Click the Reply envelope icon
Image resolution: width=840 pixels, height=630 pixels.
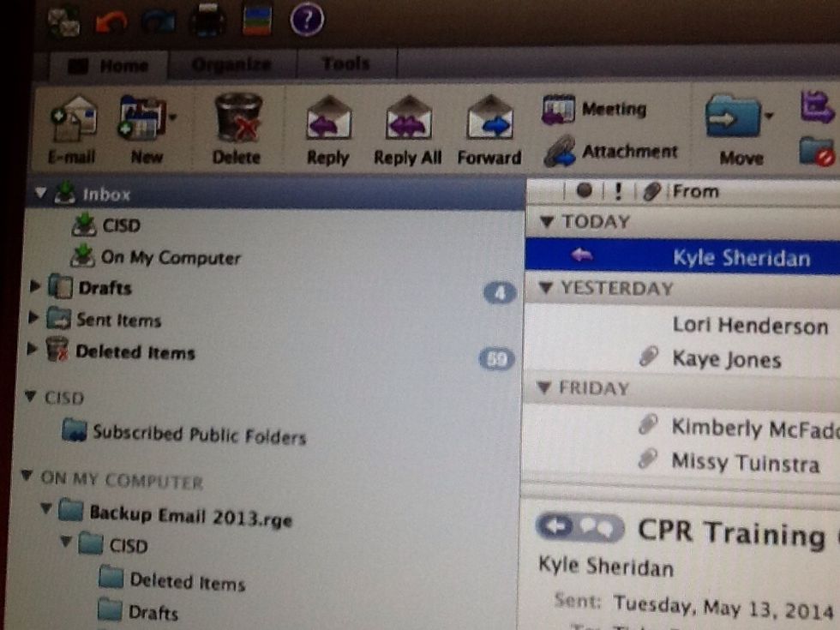point(328,118)
